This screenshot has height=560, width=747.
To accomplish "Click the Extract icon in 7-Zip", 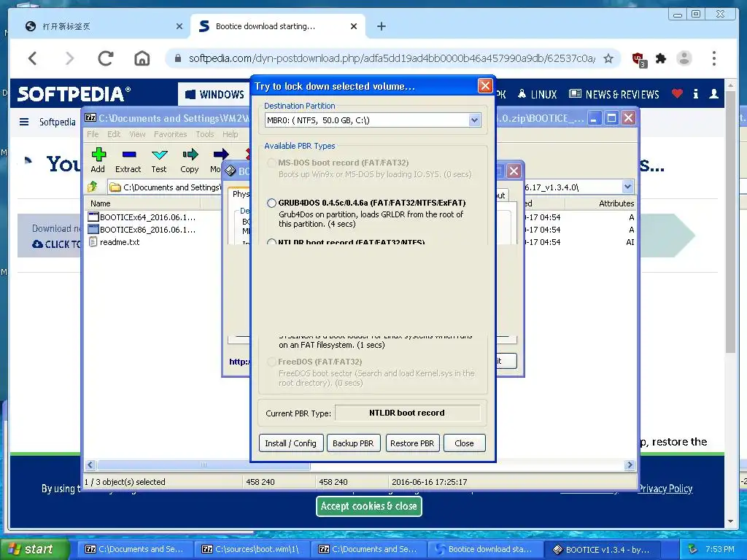I will pos(128,155).
